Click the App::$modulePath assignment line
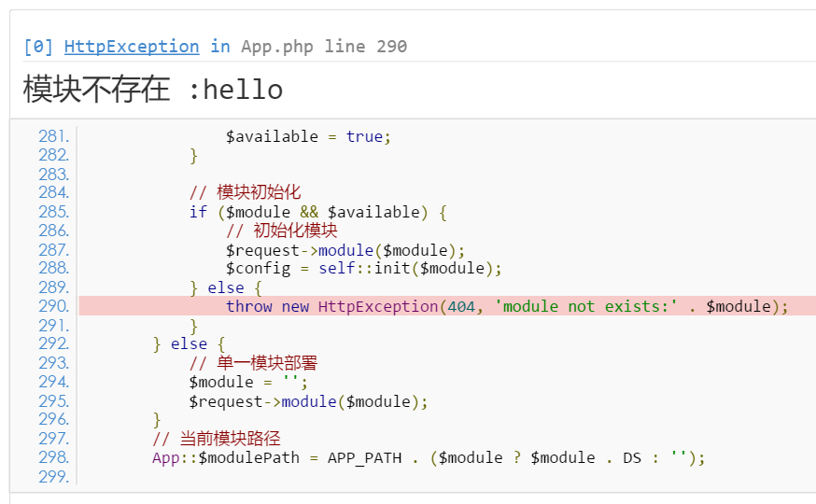This screenshot has width=816, height=504. 429,457
